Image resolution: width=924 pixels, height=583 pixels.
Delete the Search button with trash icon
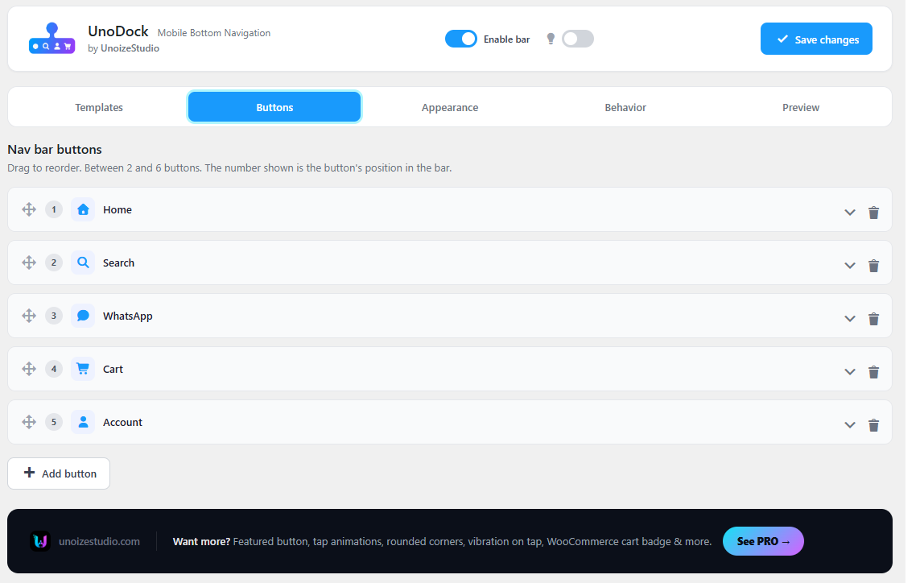[873, 265]
